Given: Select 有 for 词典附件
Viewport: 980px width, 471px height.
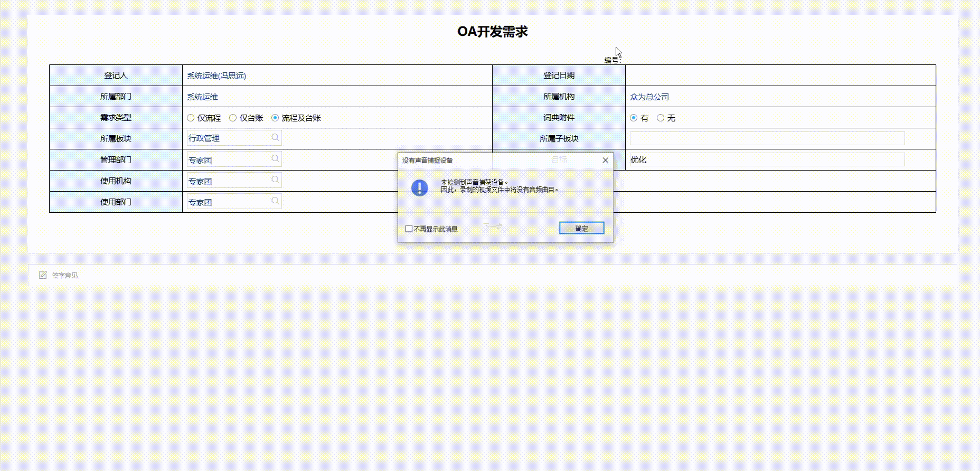Looking at the screenshot, I should tap(634, 118).
